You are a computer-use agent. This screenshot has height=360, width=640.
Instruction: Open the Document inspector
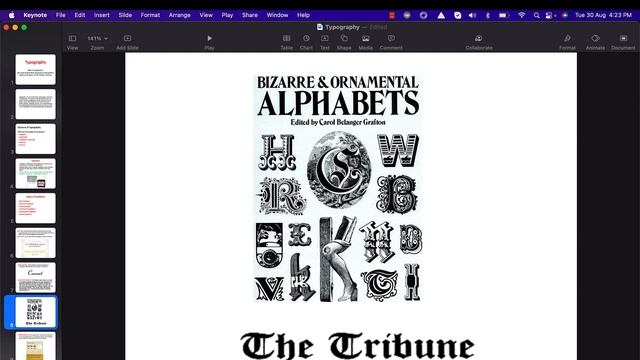(623, 42)
